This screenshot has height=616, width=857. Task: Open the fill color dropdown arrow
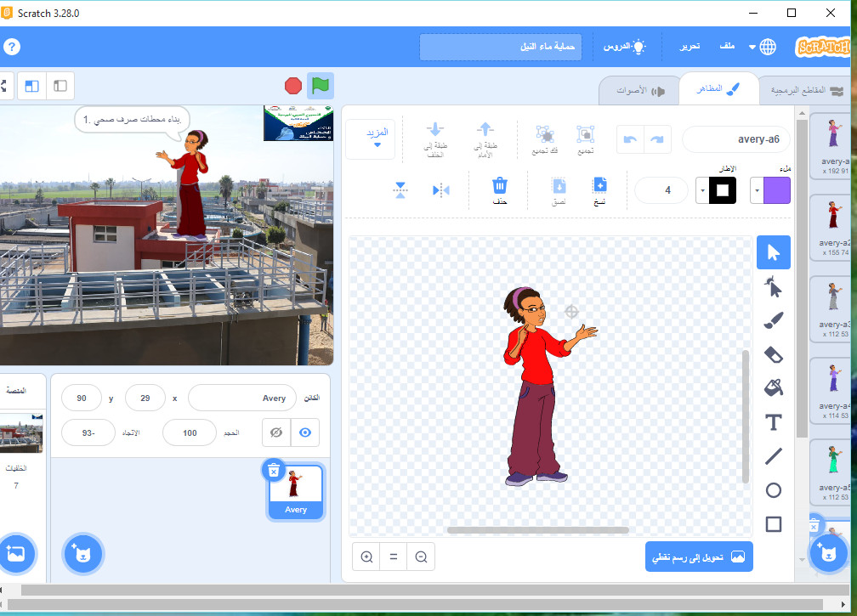point(757,190)
